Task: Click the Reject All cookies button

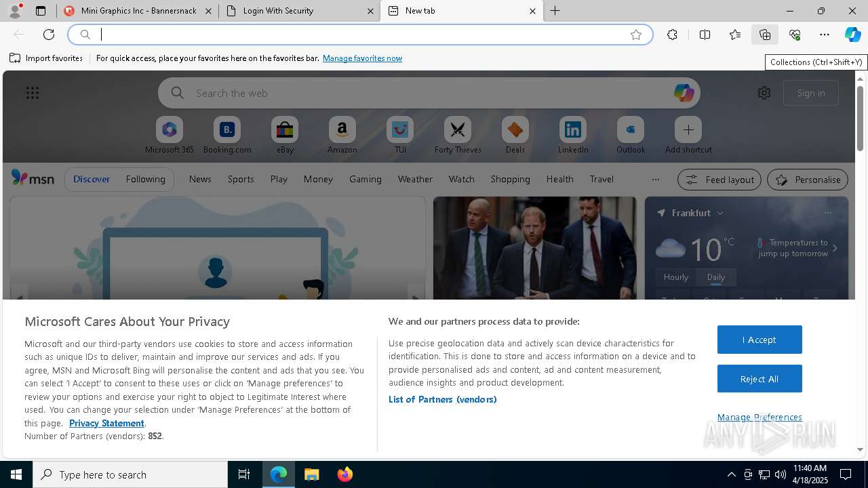Action: point(759,379)
